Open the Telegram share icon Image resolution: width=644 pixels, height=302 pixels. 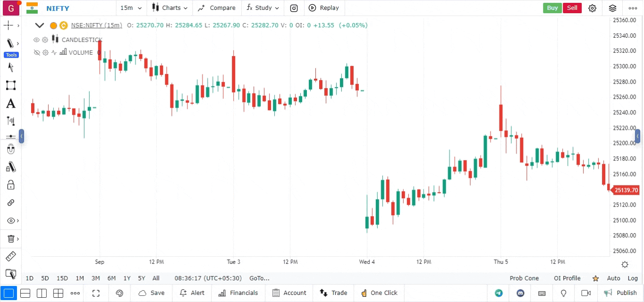(x=499, y=293)
